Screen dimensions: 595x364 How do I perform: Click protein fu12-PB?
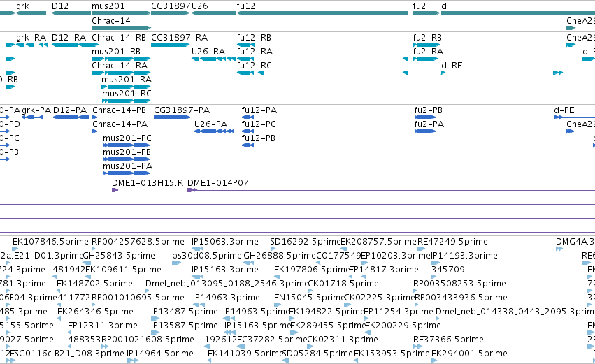(259, 138)
